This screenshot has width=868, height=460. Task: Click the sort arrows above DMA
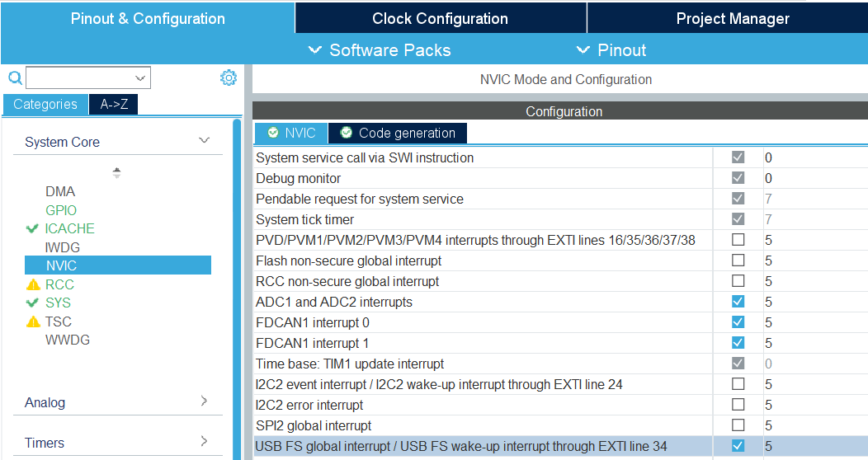116,173
